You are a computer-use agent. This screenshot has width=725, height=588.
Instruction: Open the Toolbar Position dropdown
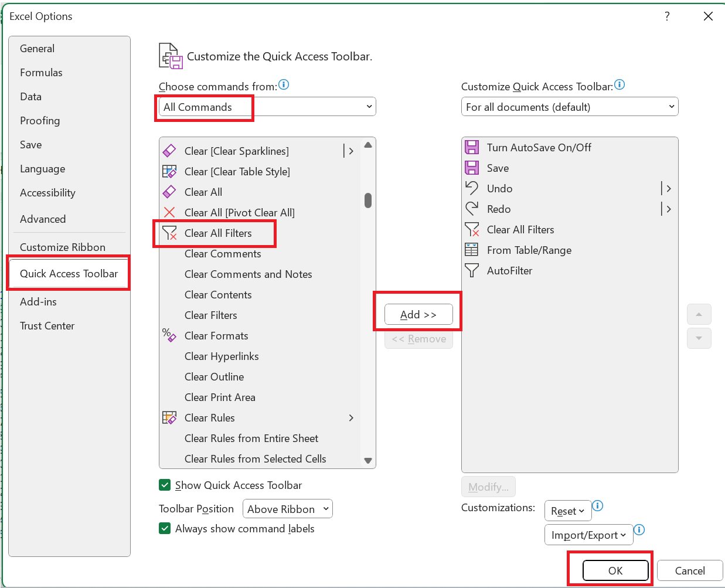click(288, 509)
